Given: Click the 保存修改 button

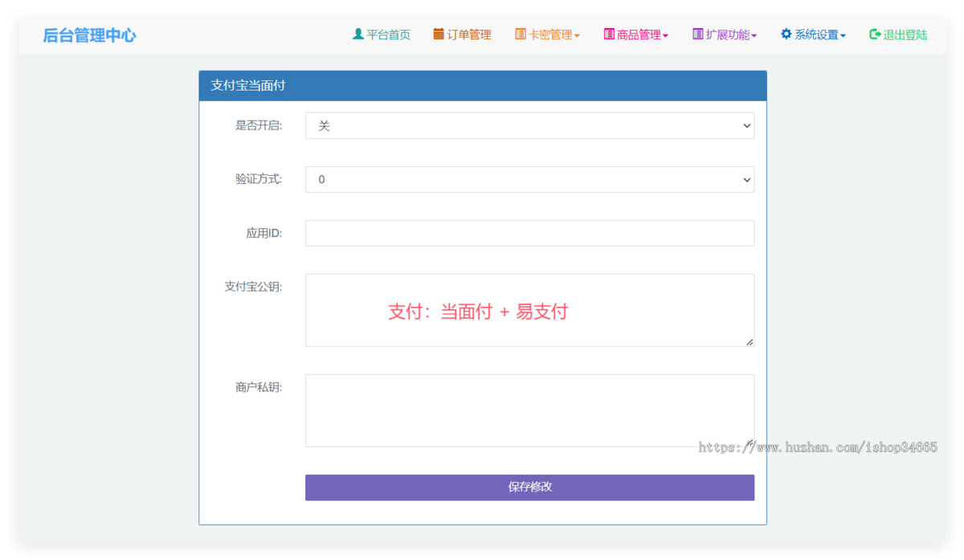Looking at the screenshot, I should click(x=529, y=487).
